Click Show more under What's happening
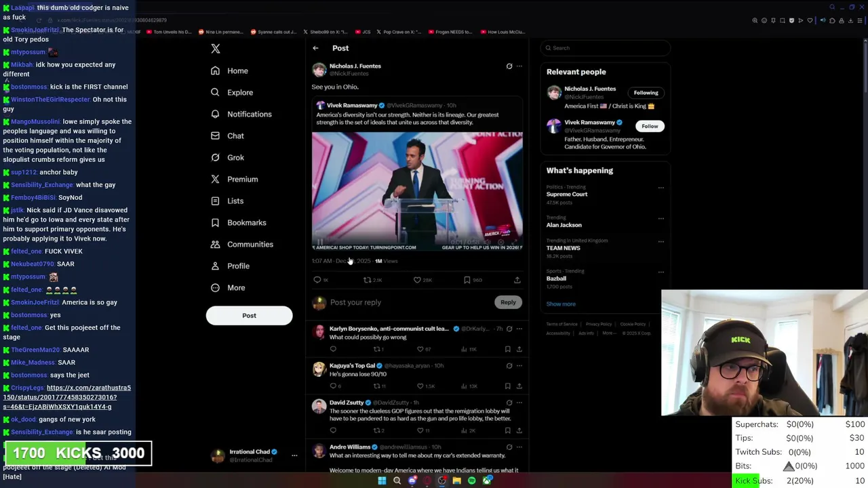868x488 pixels. coord(561,304)
